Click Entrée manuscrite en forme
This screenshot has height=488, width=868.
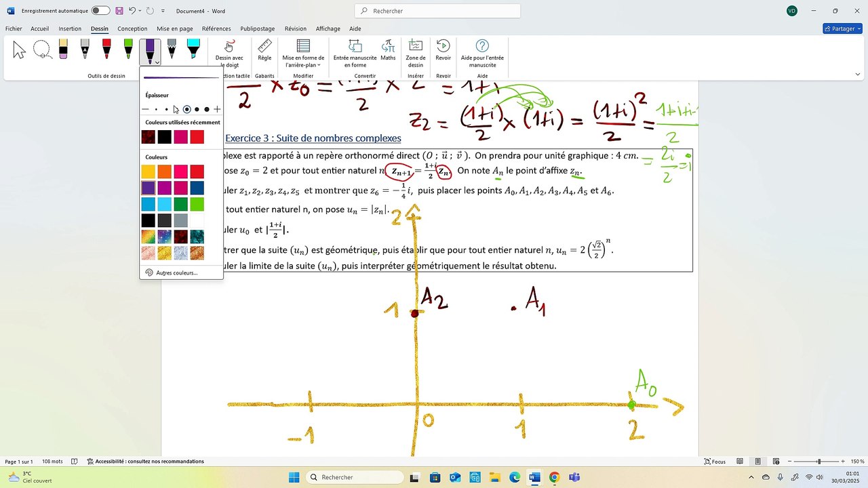pos(355,54)
